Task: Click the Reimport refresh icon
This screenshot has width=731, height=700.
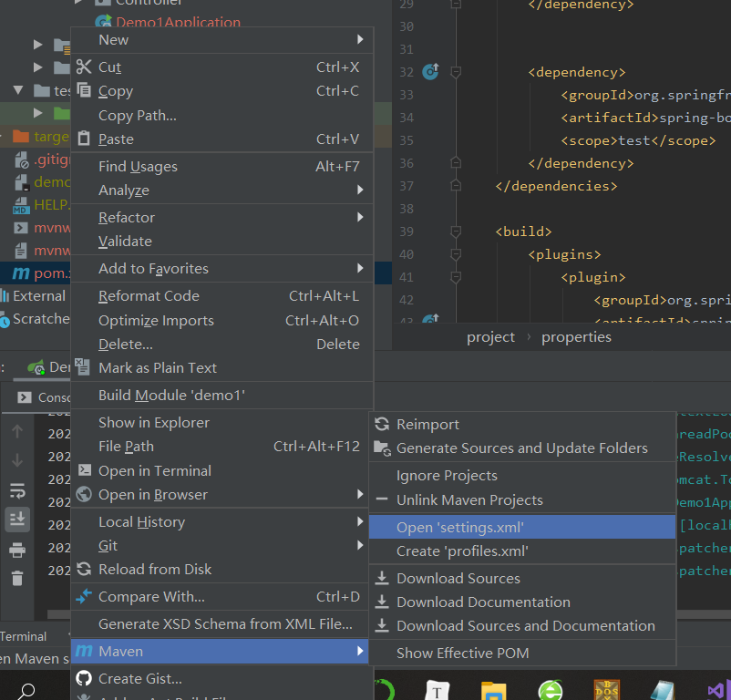Action: coord(382,424)
